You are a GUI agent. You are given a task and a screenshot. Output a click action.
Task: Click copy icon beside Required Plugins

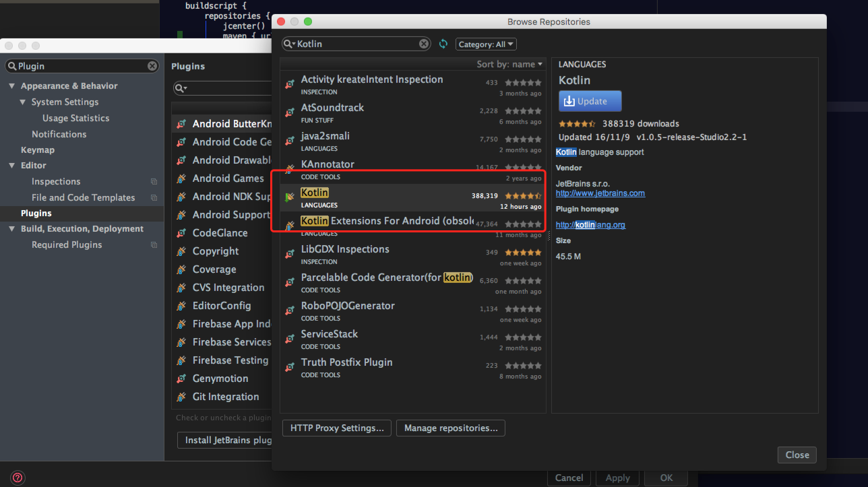point(154,245)
